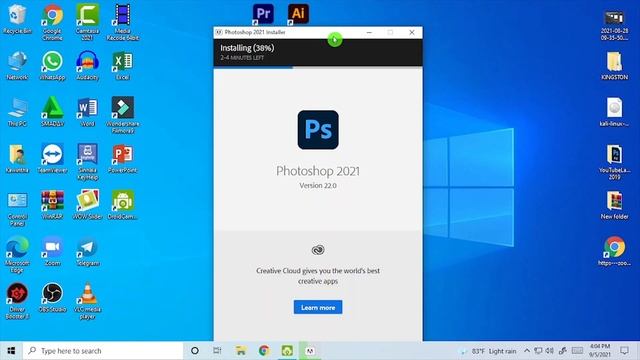Viewport: 640px width, 360px height.
Task: Open the Network desktop icon
Action: coord(17,65)
